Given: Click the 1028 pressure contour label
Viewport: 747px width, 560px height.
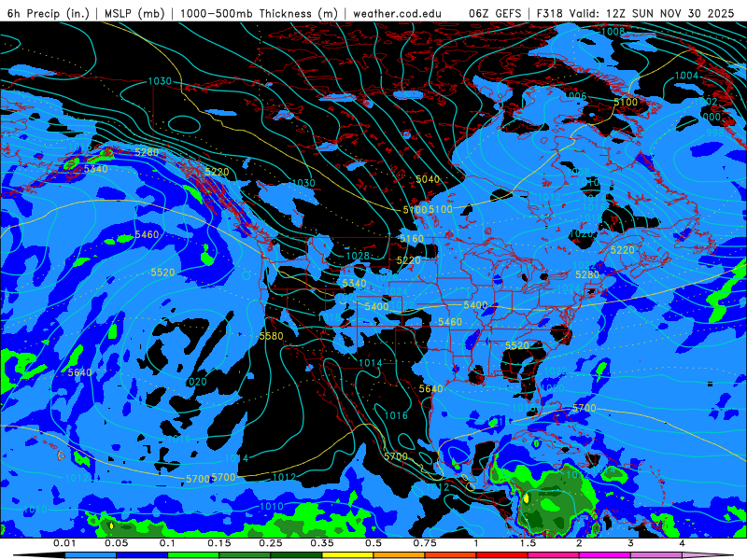Looking at the screenshot, I should pyautogui.click(x=358, y=256).
